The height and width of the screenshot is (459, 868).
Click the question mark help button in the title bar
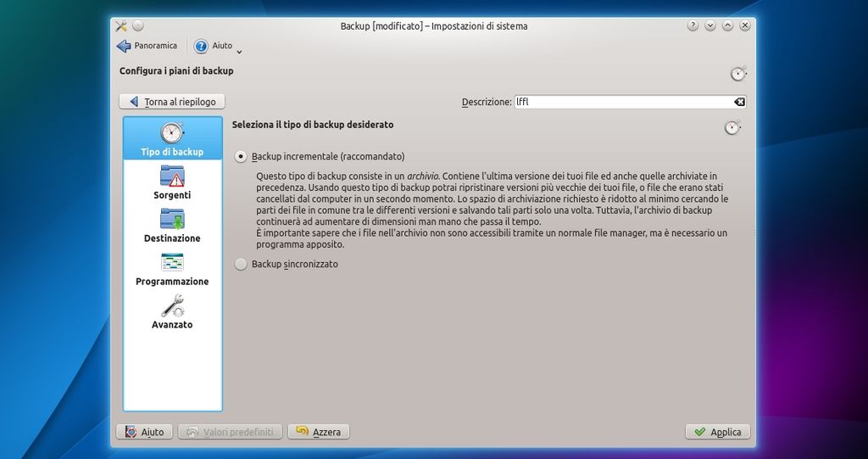pyautogui.click(x=693, y=25)
